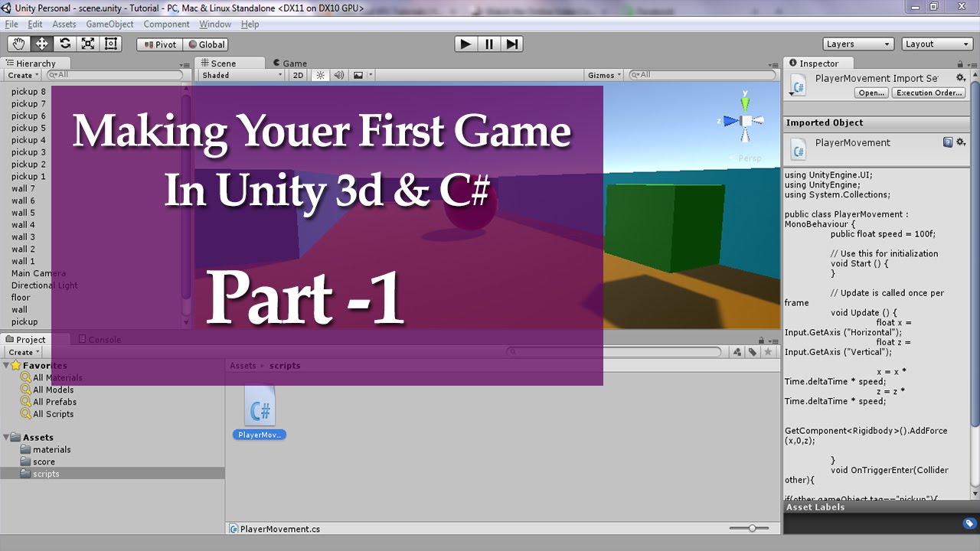Toggle scene lighting sun icon
The image size is (980, 551).
320,75
